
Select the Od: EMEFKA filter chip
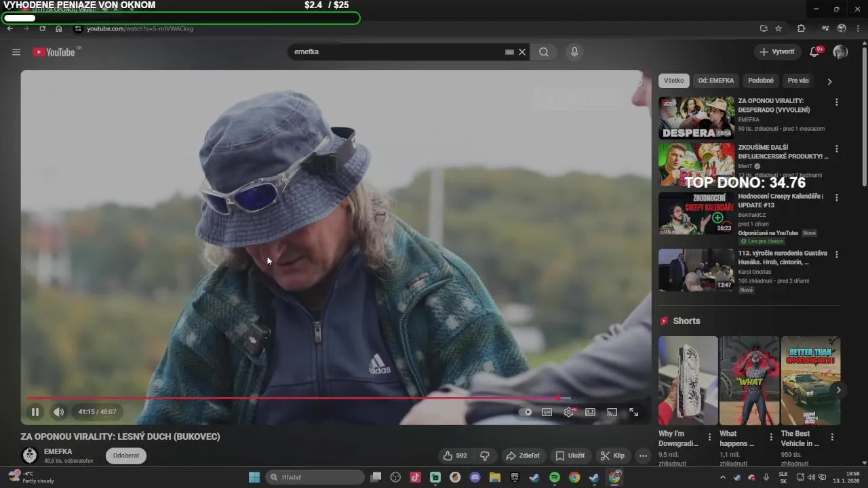tap(716, 81)
